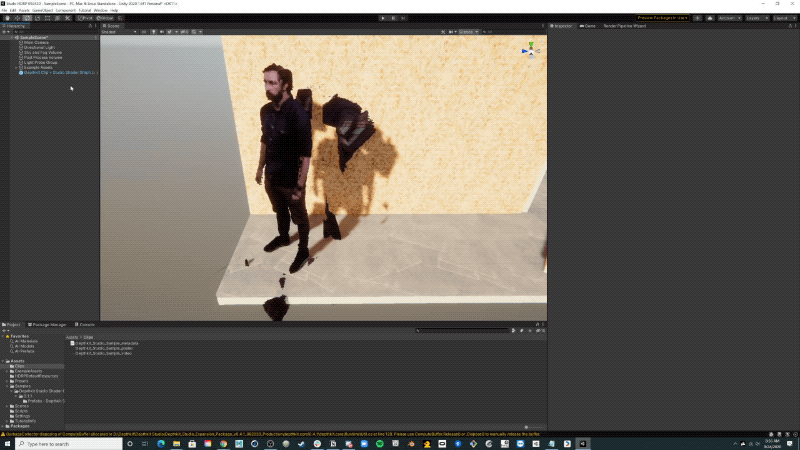
Task: Toggle the Global/Local handle rotation
Action: [x=105, y=18]
